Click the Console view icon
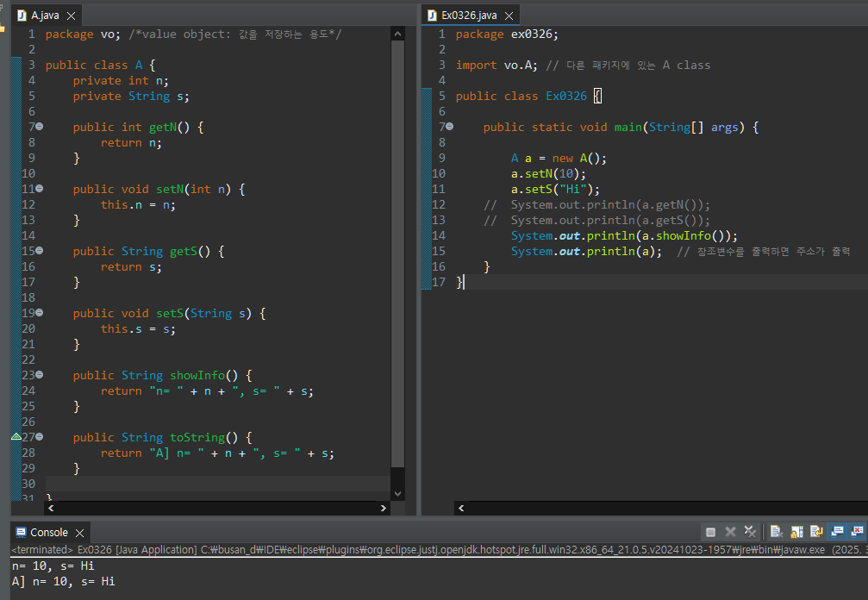Viewport: 868px width, 600px height. click(x=21, y=533)
